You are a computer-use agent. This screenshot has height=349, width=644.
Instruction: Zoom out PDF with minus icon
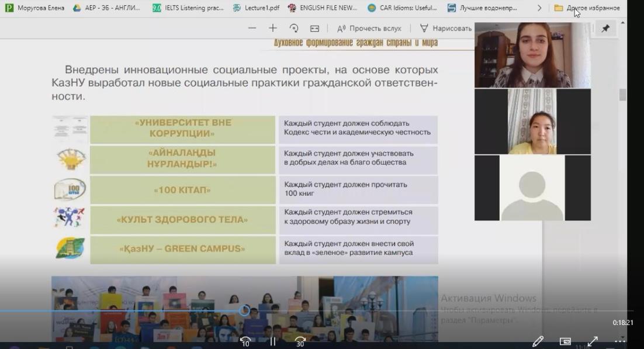tap(252, 28)
